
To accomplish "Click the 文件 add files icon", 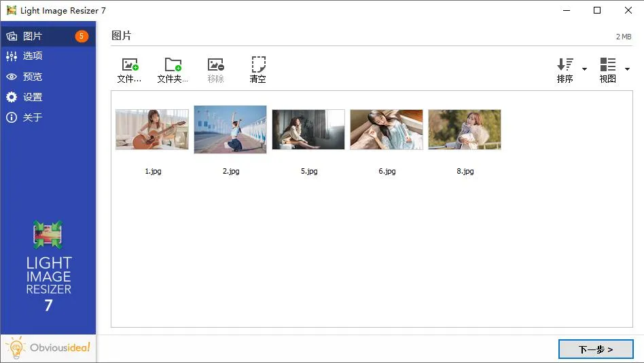I will pos(129,65).
